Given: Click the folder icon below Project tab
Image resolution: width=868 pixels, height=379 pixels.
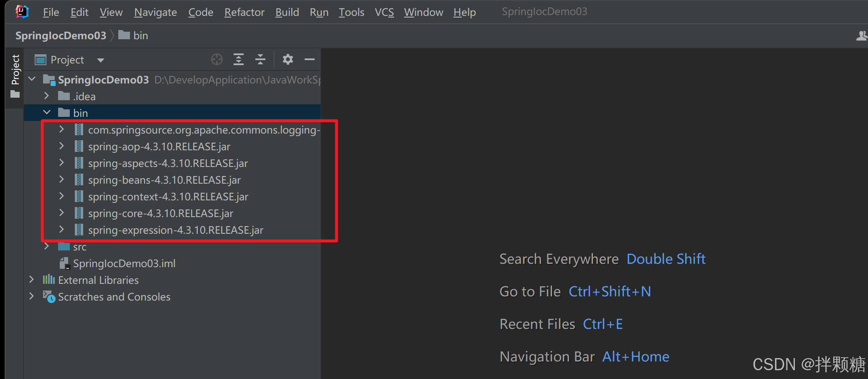Looking at the screenshot, I should [15, 94].
